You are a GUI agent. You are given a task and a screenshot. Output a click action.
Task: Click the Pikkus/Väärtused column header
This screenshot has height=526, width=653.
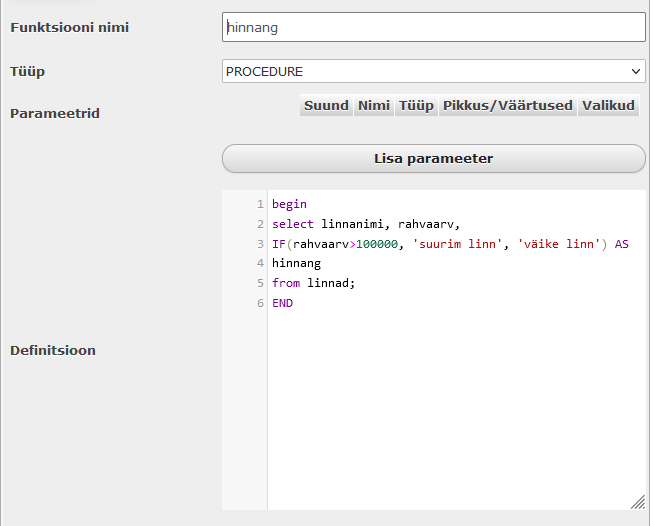(508, 105)
